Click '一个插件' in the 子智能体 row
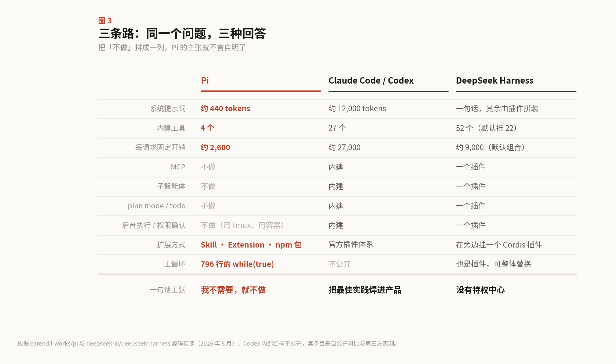The width and height of the screenshot is (616, 364). (x=471, y=186)
